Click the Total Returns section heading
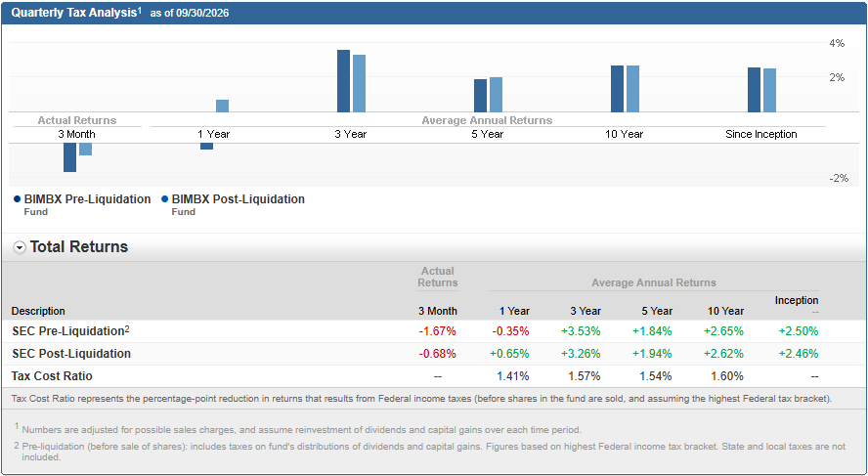This screenshot has height=476, width=868. tap(79, 247)
